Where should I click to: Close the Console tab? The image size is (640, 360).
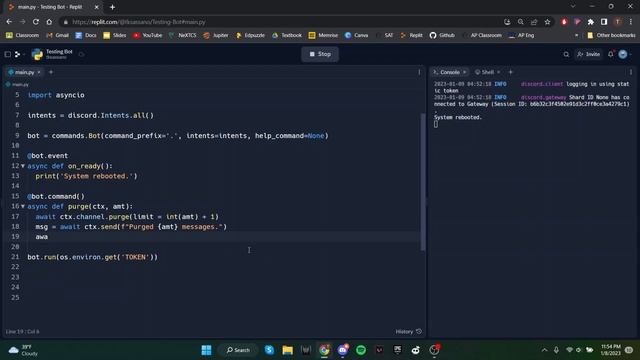coord(464,72)
